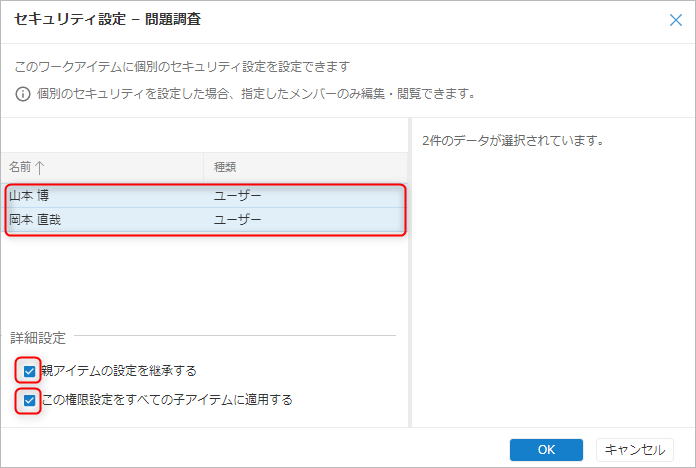Click ユーザー type cell for 岡本 直哉
The height and width of the screenshot is (468, 696).
pyautogui.click(x=238, y=219)
